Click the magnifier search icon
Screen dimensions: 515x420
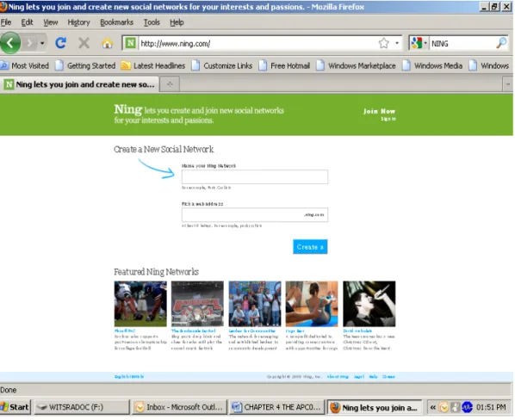click(x=501, y=43)
